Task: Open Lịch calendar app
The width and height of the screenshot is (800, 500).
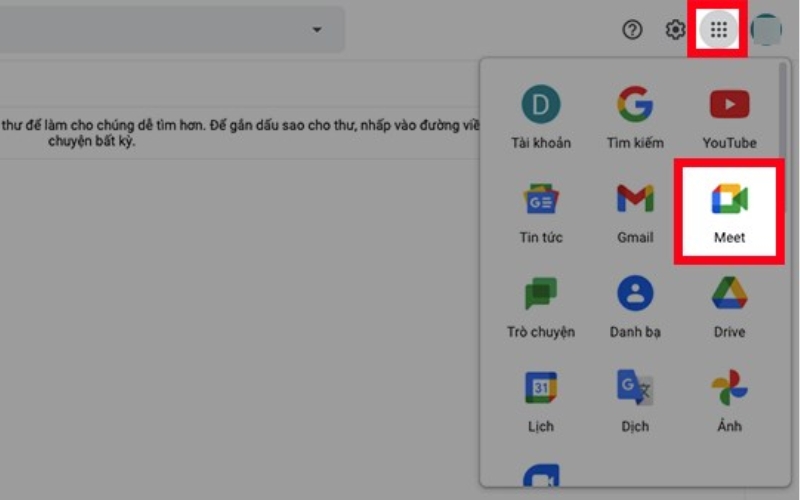Action: click(541, 401)
